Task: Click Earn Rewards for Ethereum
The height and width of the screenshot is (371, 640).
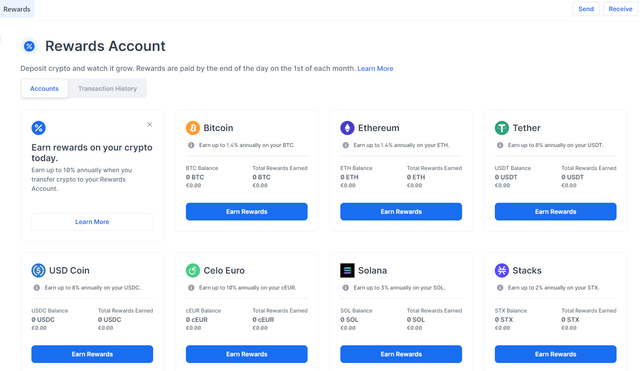Action: click(401, 212)
